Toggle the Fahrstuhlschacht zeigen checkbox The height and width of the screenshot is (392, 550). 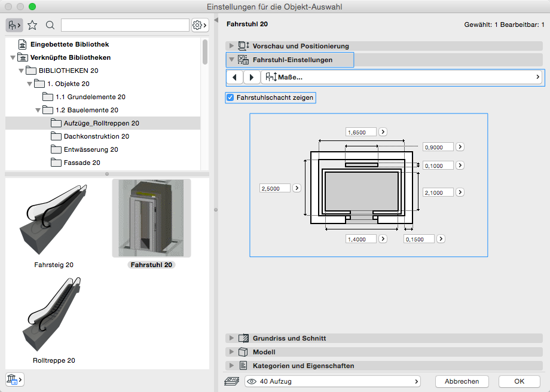coord(230,97)
